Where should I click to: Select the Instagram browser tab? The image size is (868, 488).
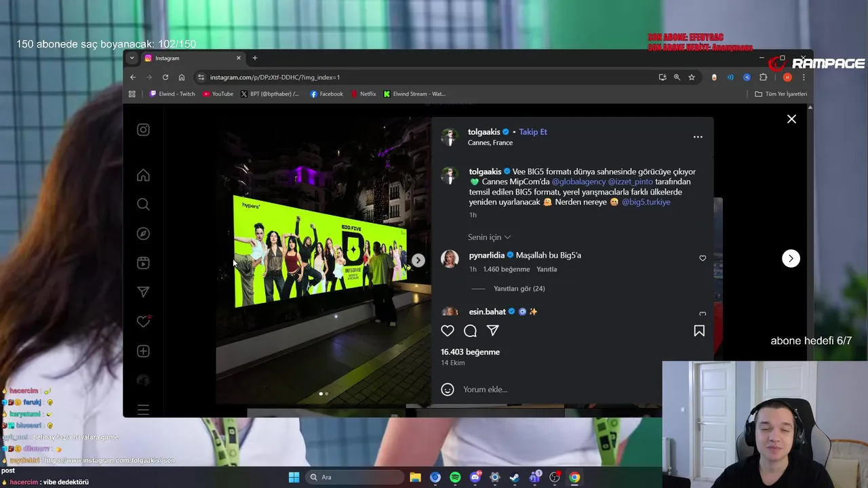pyautogui.click(x=191, y=58)
